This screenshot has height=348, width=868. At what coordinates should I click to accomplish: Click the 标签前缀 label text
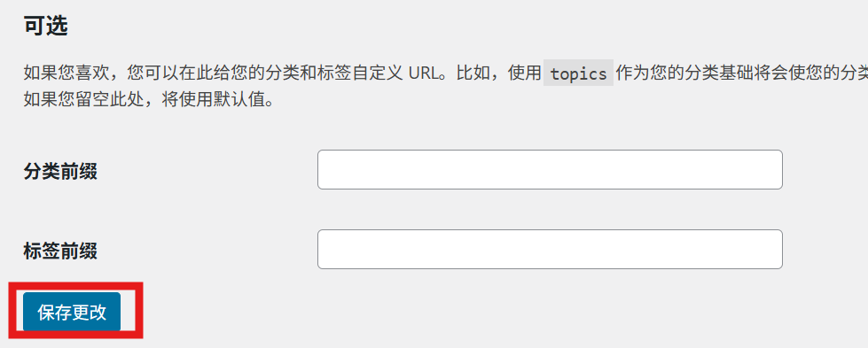tap(60, 251)
